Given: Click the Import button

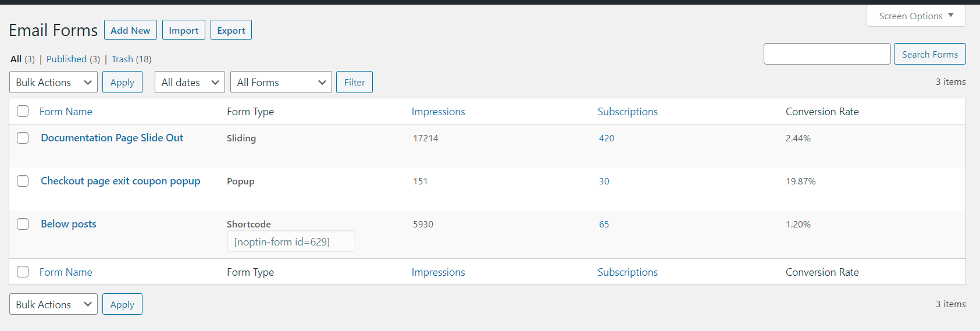Looking at the screenshot, I should (x=183, y=30).
